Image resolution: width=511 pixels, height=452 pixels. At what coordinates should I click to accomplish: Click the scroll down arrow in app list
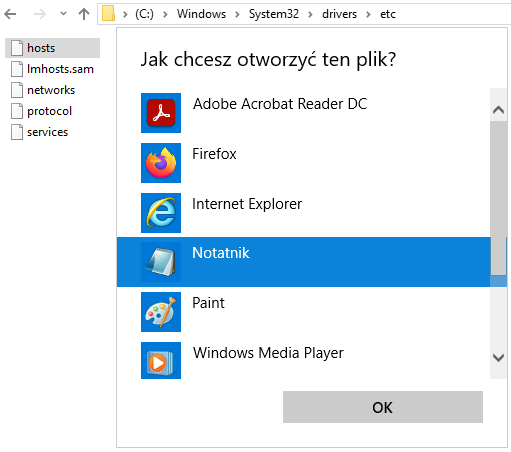[x=498, y=358]
